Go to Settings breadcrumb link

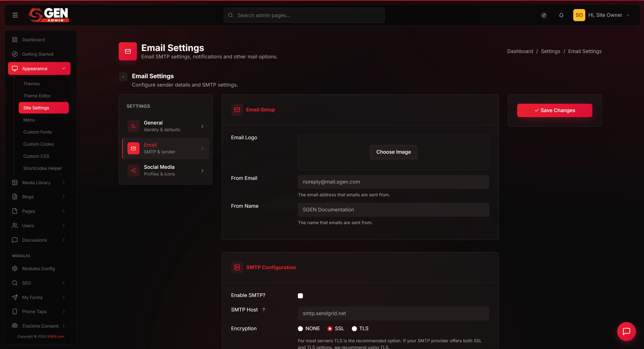point(550,51)
